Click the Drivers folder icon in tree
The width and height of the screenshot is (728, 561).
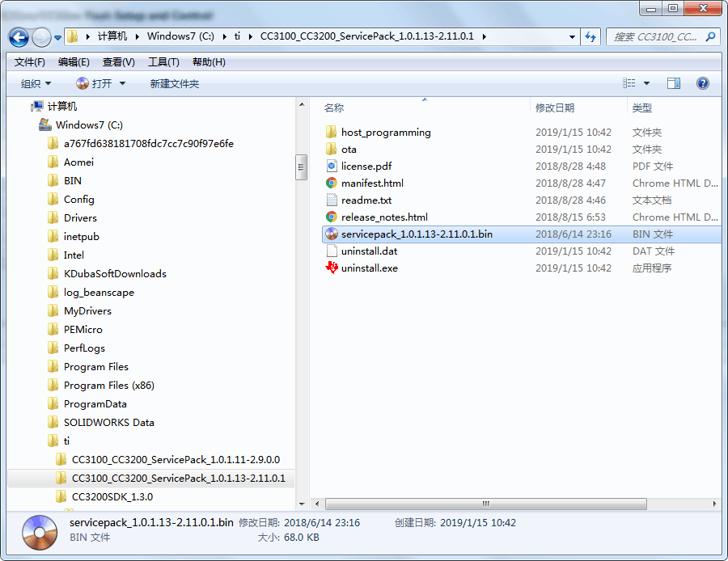click(53, 218)
